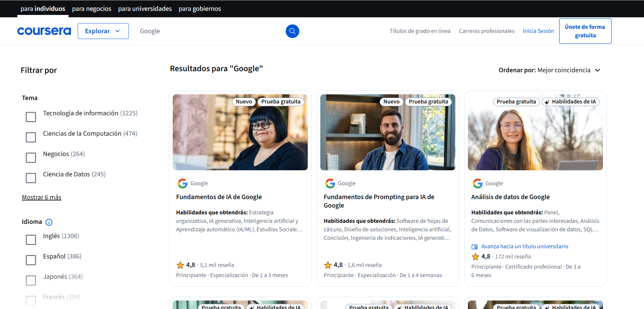Go to para gobiernos tab
This screenshot has width=644, height=309.
click(x=200, y=9)
